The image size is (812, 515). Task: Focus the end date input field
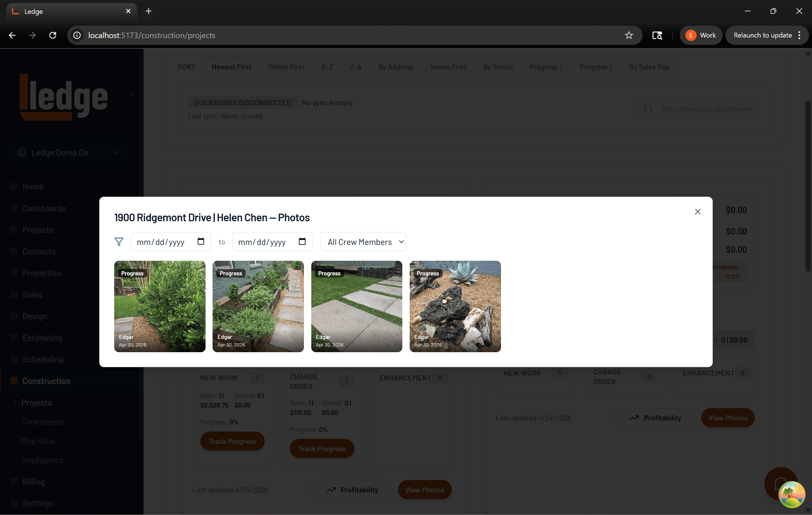[x=272, y=242]
